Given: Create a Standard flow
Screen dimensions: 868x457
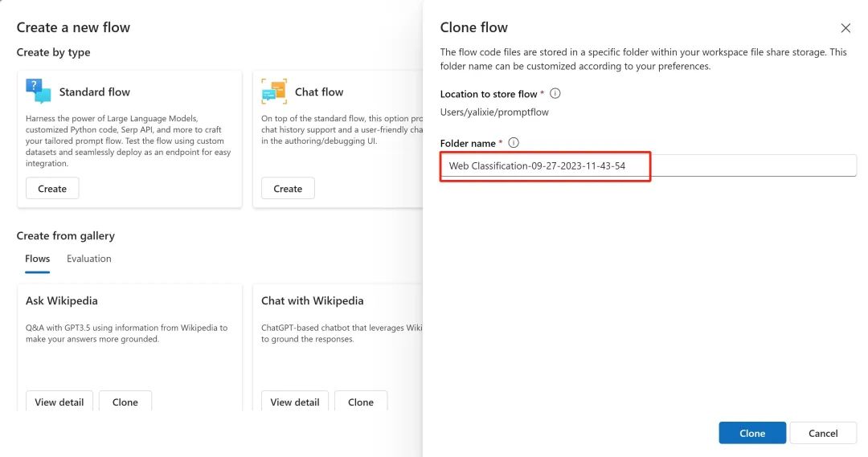Looking at the screenshot, I should (x=52, y=189).
